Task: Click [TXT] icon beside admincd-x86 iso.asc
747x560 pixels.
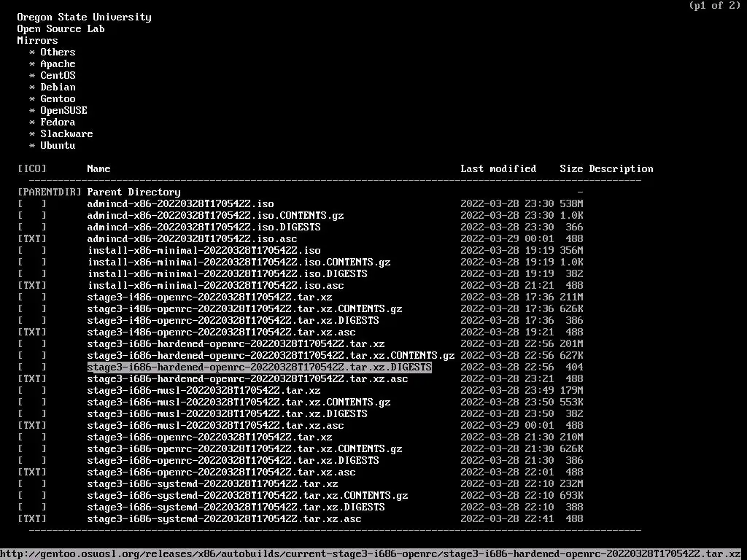Action: (x=32, y=238)
